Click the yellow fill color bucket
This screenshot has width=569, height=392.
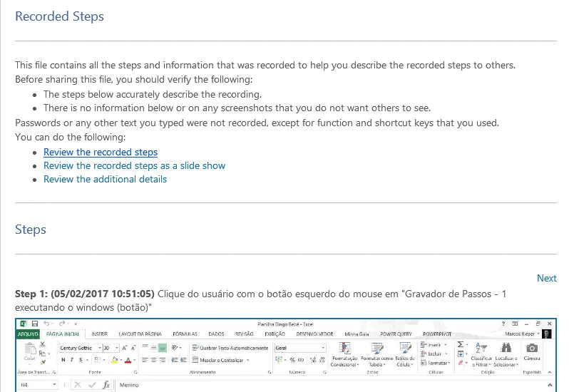pos(115,360)
